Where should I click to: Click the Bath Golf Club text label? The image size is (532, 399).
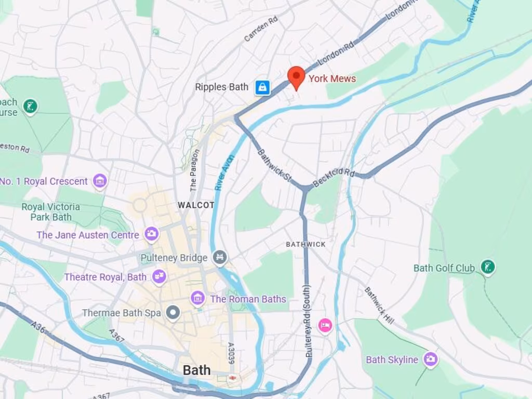444,268
